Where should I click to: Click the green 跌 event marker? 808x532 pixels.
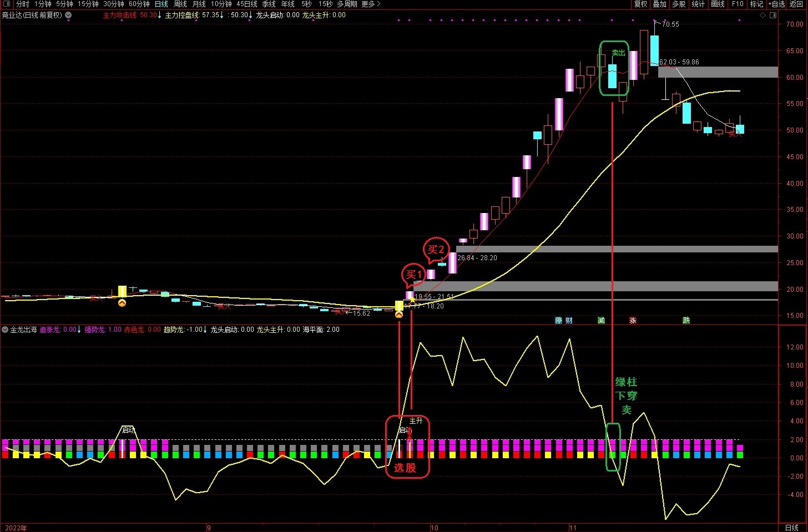pyautogui.click(x=686, y=321)
